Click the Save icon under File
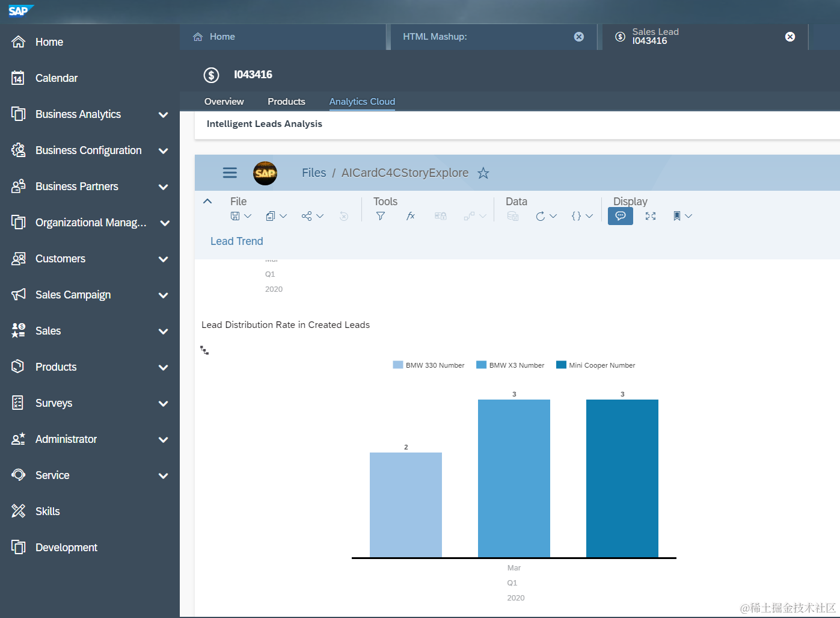Screen dimensions: 840x618 [235, 216]
